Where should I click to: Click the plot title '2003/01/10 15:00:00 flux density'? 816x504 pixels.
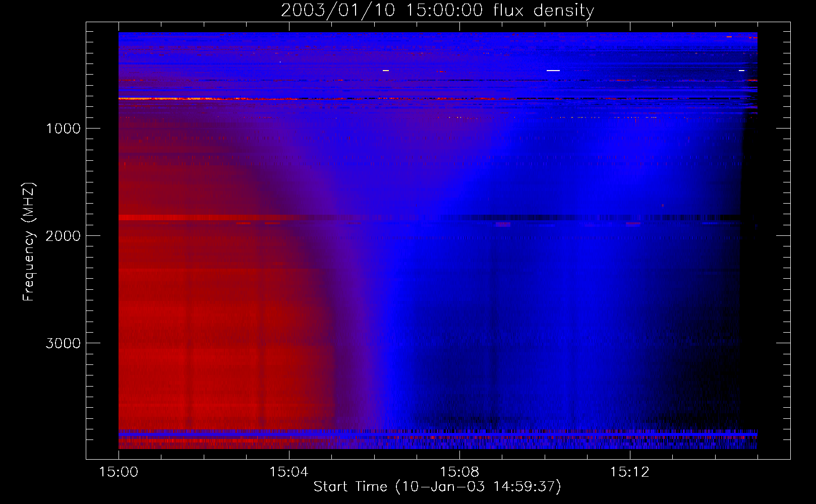[437, 11]
